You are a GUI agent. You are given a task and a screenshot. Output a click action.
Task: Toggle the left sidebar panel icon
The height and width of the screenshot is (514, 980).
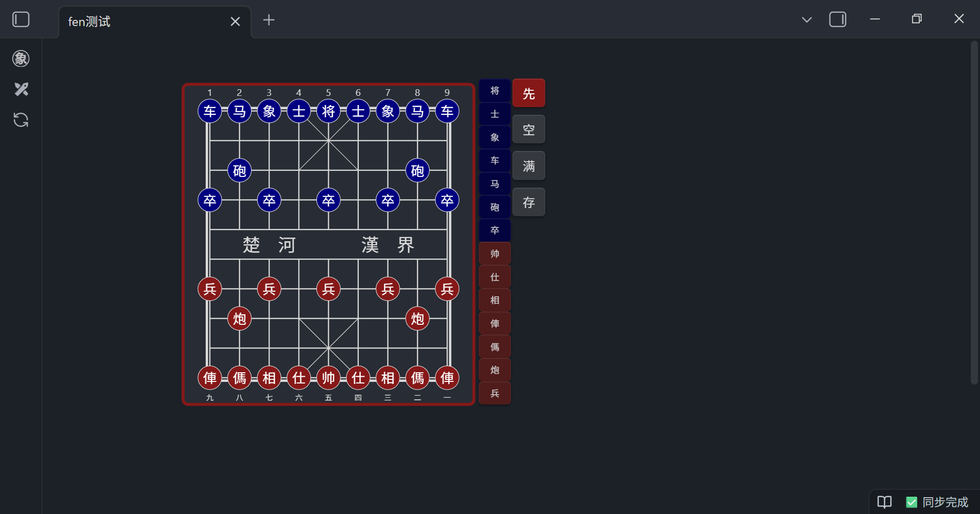(21, 19)
